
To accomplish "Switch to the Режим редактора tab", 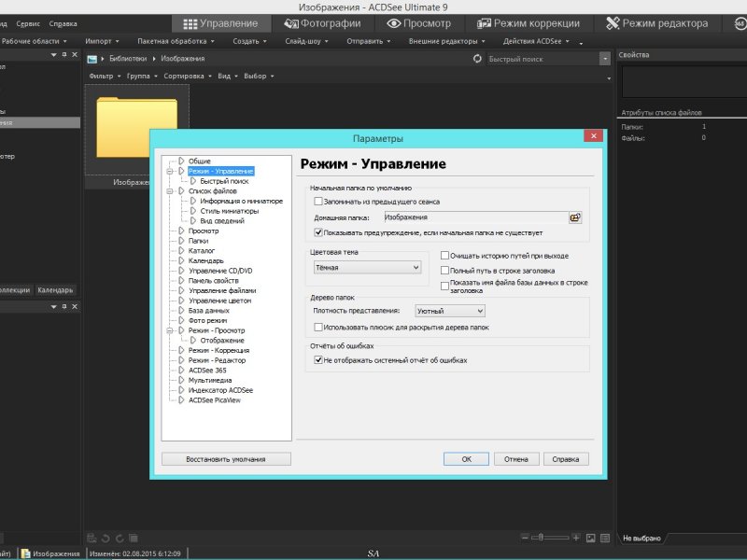I will (657, 23).
